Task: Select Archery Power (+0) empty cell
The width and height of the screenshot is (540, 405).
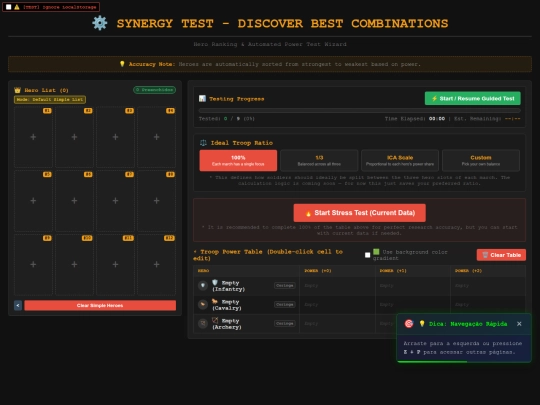Action: click(x=337, y=323)
